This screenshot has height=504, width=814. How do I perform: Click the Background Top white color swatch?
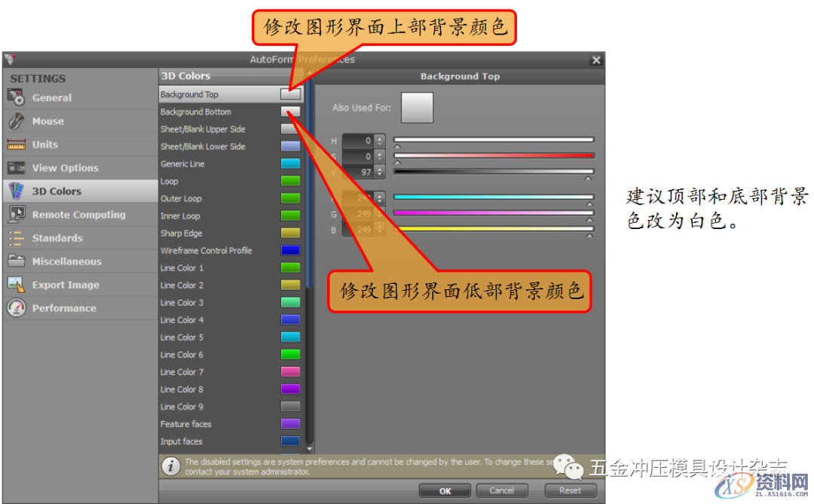(290, 93)
